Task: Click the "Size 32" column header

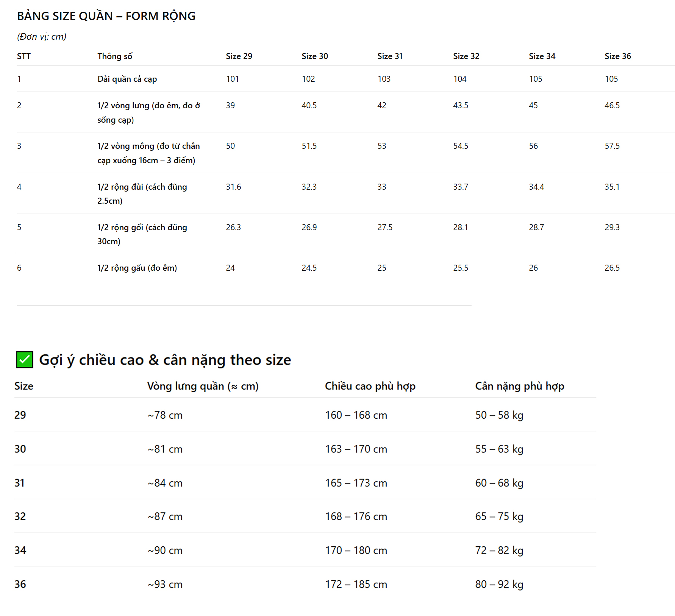Action: [466, 56]
